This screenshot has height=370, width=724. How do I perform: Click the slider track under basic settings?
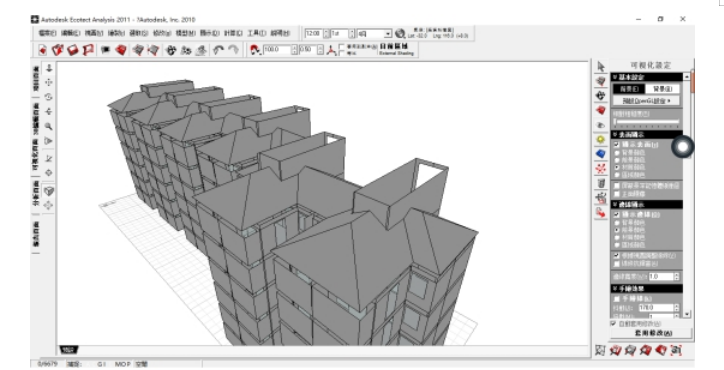click(647, 122)
